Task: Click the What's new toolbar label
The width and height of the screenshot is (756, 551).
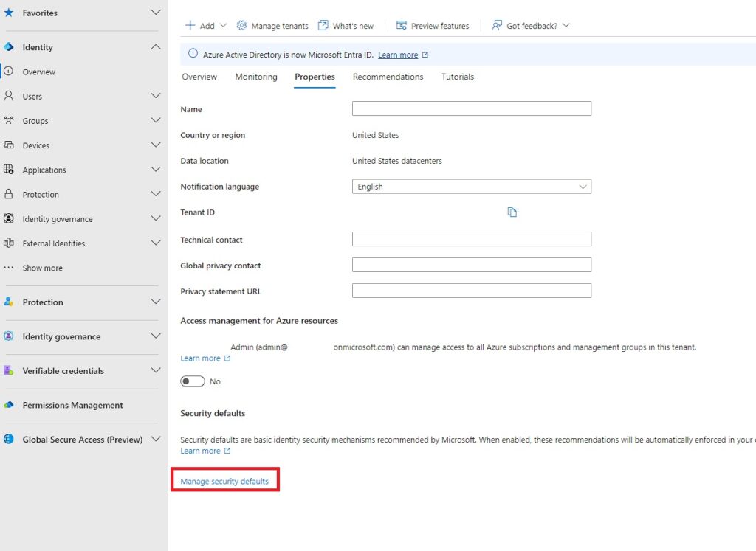Action: [x=353, y=26]
